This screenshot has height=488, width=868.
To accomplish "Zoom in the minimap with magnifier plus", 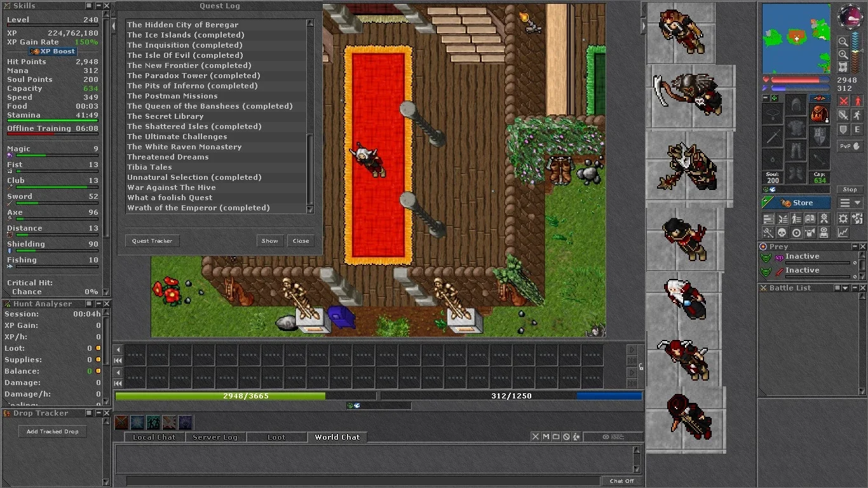I will tap(843, 54).
